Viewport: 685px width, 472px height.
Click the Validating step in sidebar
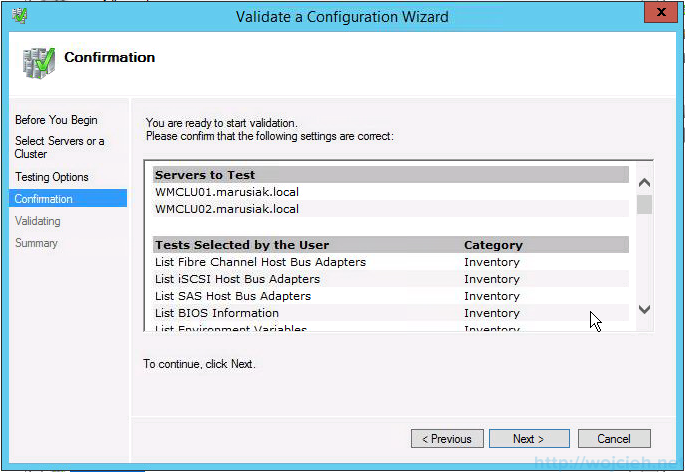click(x=38, y=221)
